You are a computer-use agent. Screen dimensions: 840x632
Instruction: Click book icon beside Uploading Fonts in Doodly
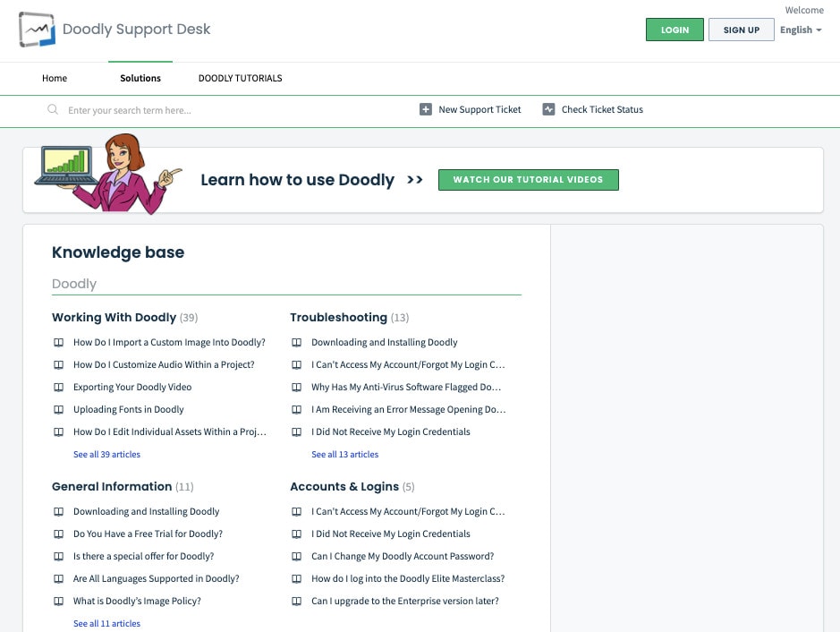tap(58, 409)
